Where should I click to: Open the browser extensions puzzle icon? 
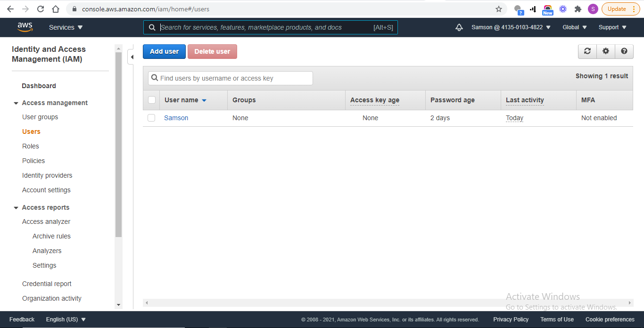[x=578, y=8]
